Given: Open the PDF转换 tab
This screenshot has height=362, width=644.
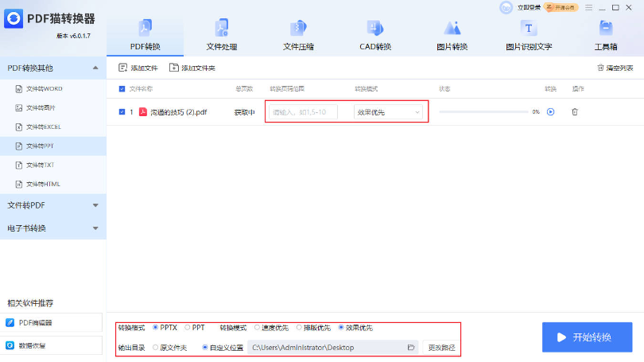Looking at the screenshot, I should click(x=145, y=35).
